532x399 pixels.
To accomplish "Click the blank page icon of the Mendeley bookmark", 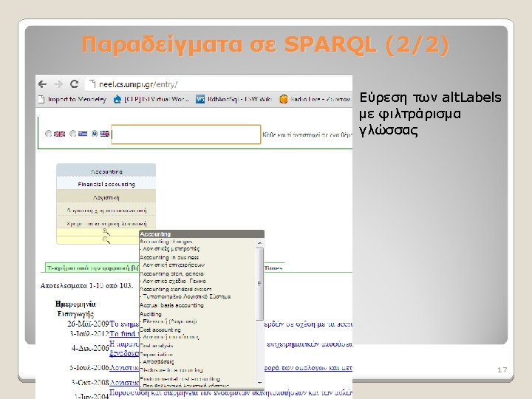I will [x=41, y=100].
